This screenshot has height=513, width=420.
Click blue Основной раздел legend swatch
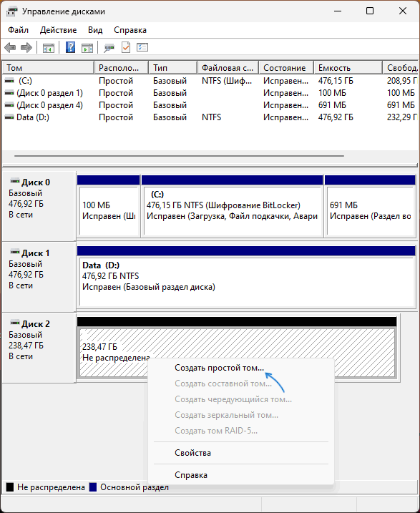[x=93, y=487]
